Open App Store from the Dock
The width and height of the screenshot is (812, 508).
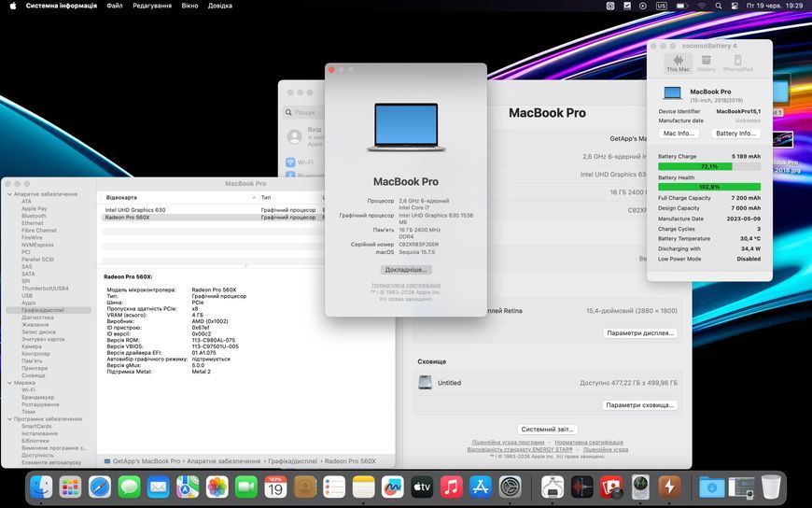pos(481,487)
